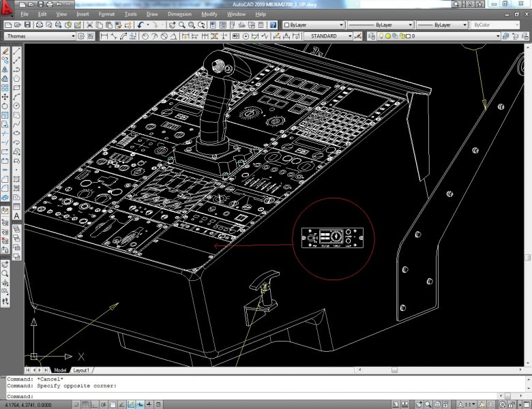Image resolution: width=532 pixels, height=409 pixels.
Task: Toggle Dynamic Input in status bar
Action: (140, 405)
